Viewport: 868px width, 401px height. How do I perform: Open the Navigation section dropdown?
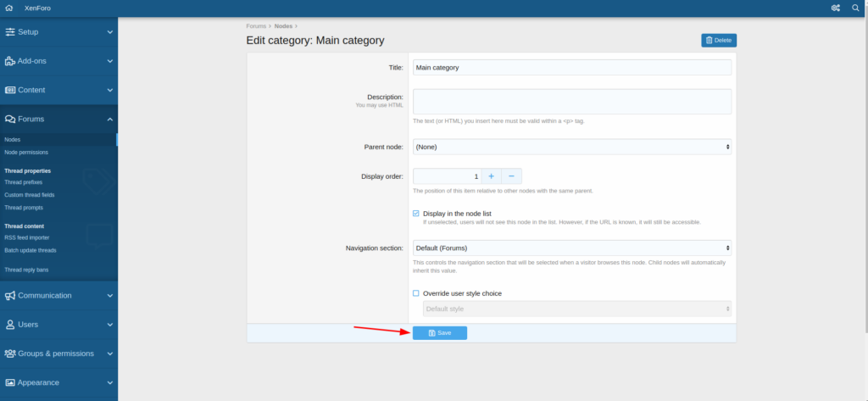click(572, 248)
